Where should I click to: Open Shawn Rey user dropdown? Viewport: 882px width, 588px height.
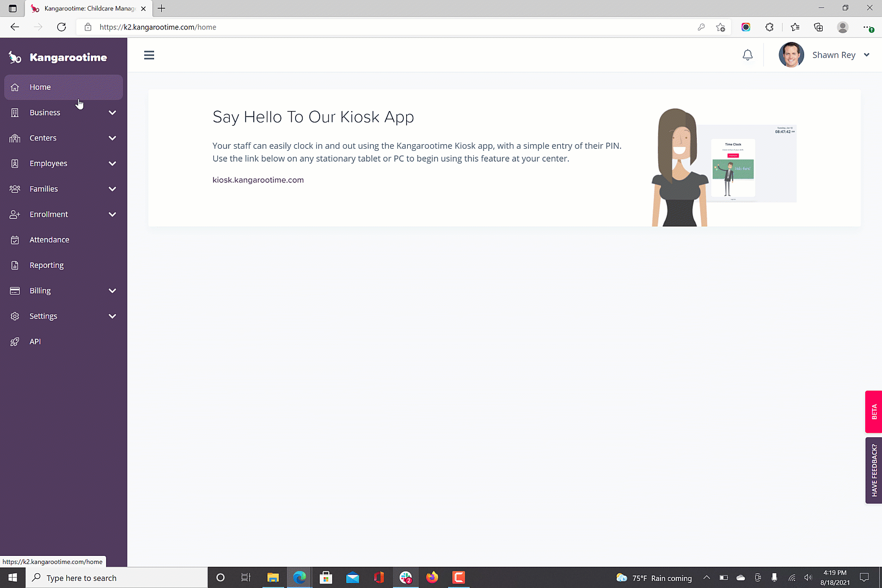tap(866, 55)
